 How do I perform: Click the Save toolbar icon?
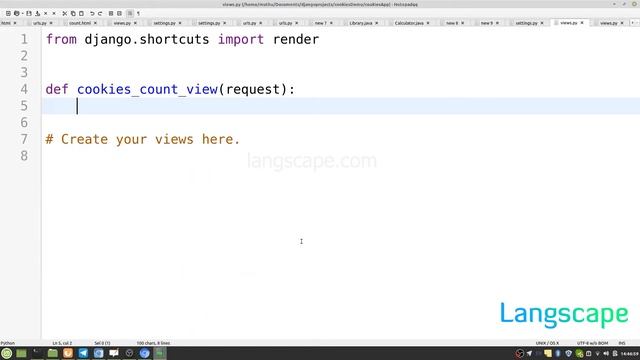29,13
